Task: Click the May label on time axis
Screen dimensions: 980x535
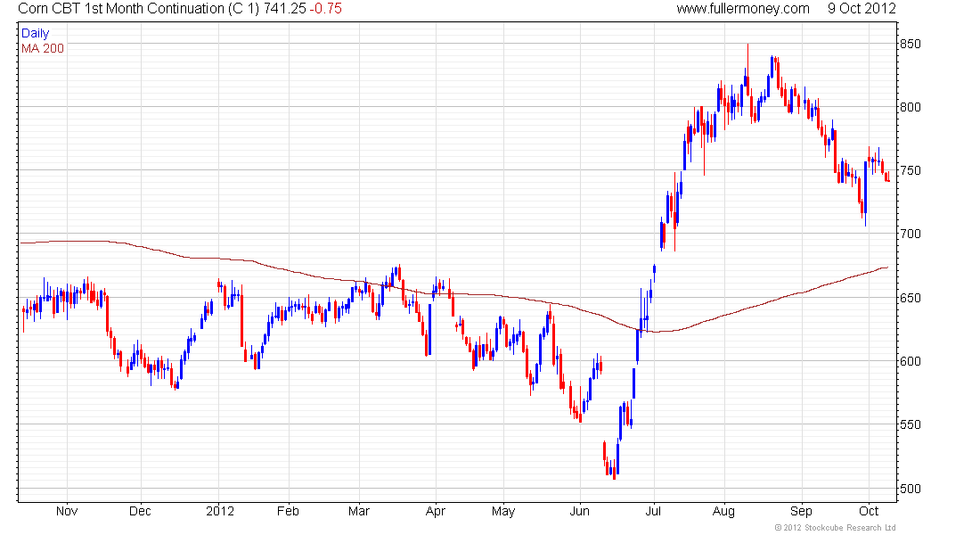Action: [x=503, y=511]
